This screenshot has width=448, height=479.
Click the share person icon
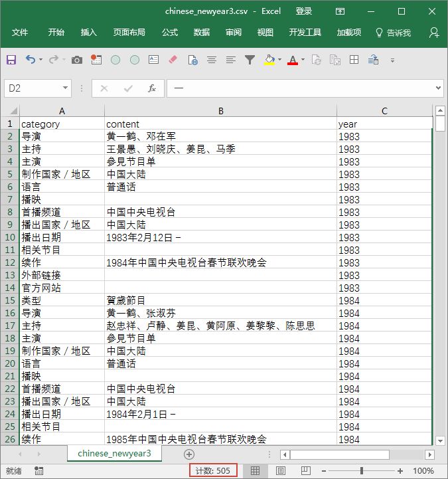pyautogui.click(x=433, y=33)
